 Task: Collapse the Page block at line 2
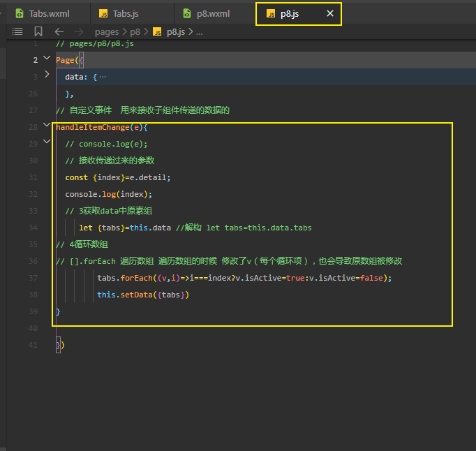tap(47, 57)
